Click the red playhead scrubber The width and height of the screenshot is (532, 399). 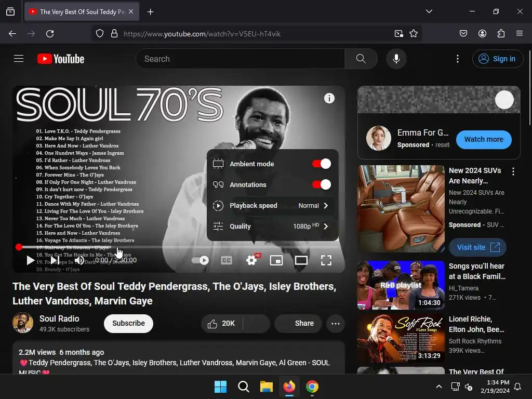pos(19,247)
